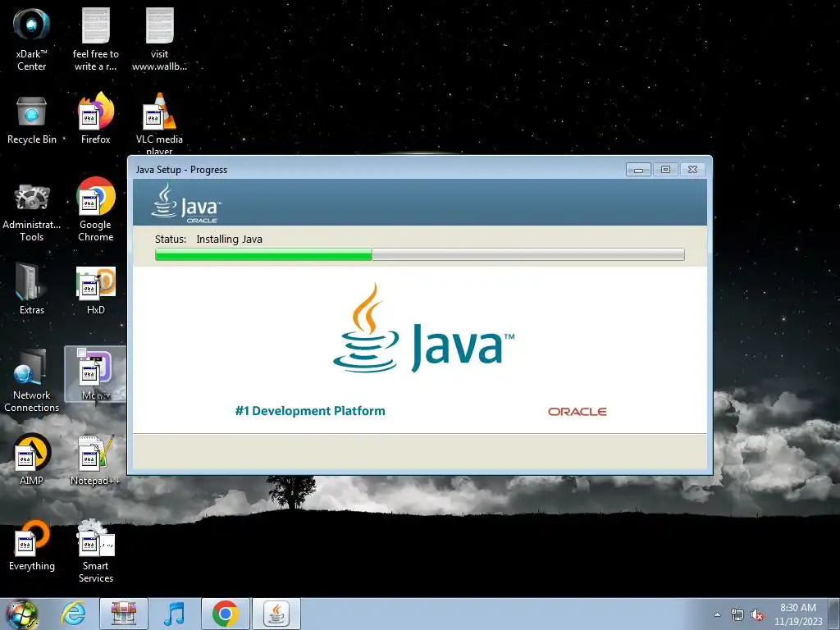
Task: Select the Everything desktop shortcut
Action: click(x=32, y=546)
